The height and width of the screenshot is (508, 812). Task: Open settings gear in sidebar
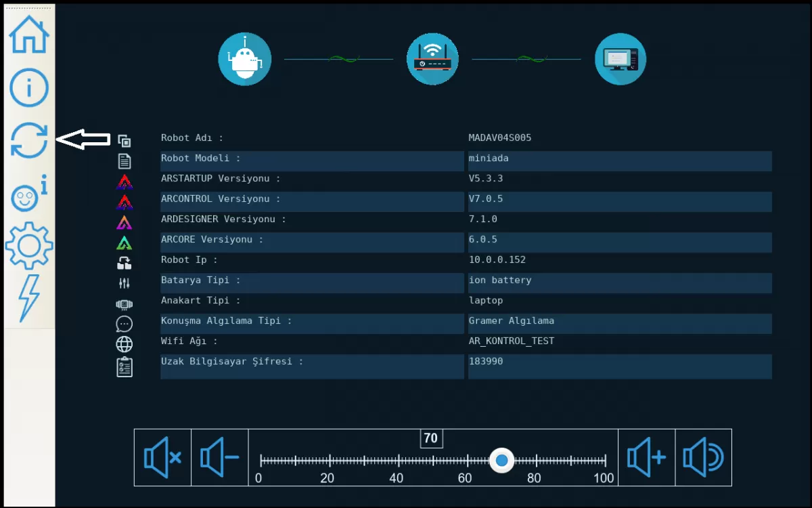[x=29, y=245]
